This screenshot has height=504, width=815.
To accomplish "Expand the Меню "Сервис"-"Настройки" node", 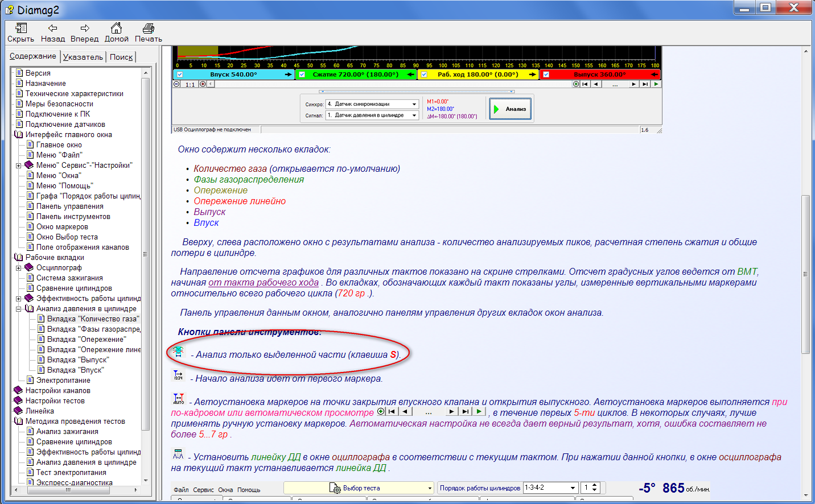I will click(x=18, y=166).
